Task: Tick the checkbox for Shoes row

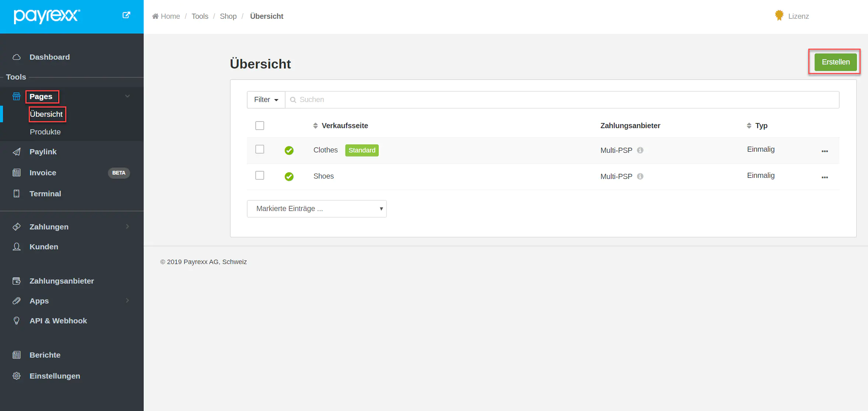Action: [260, 175]
